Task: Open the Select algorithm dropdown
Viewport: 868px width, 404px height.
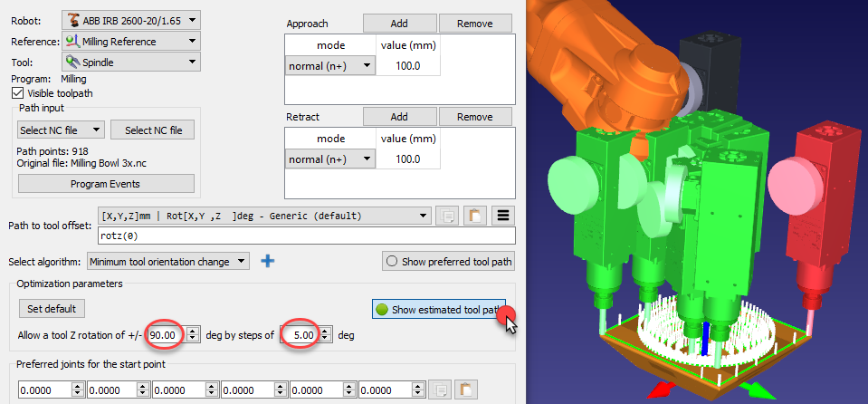Action: (x=168, y=262)
